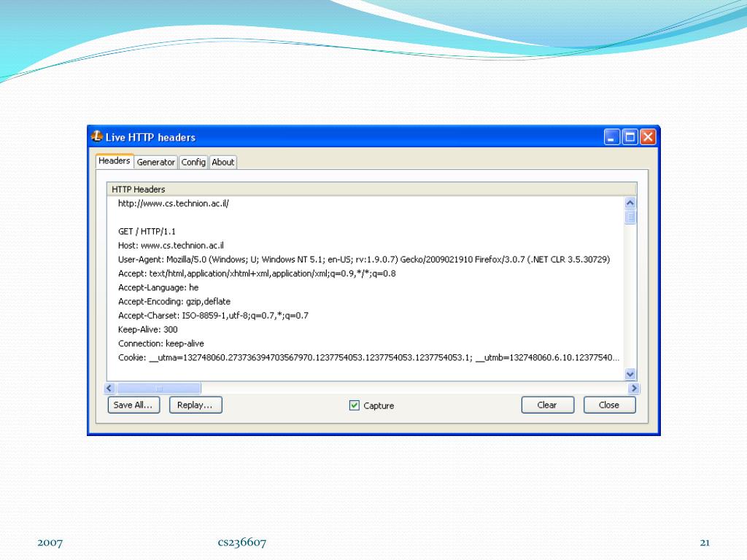This screenshot has width=747, height=560.
Task: Click the vertical scrollbar up arrow
Action: 630,203
